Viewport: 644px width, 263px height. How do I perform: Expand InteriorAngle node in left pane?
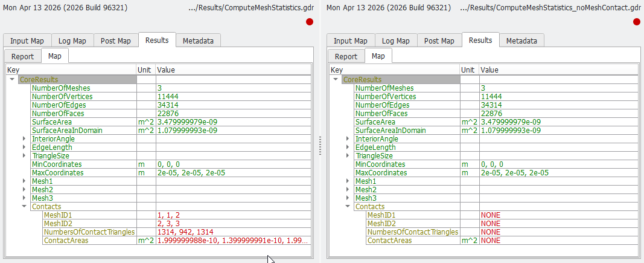click(x=24, y=138)
